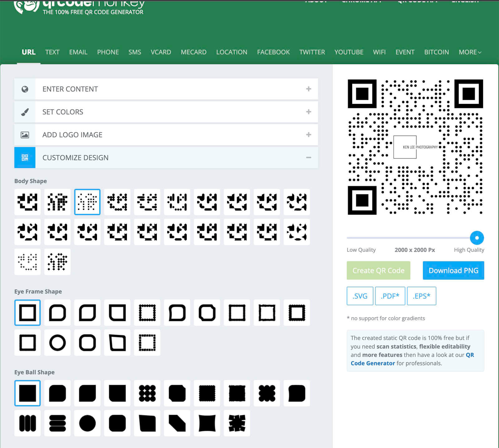Switch to the VCARD tab
The height and width of the screenshot is (448, 499).
(161, 52)
